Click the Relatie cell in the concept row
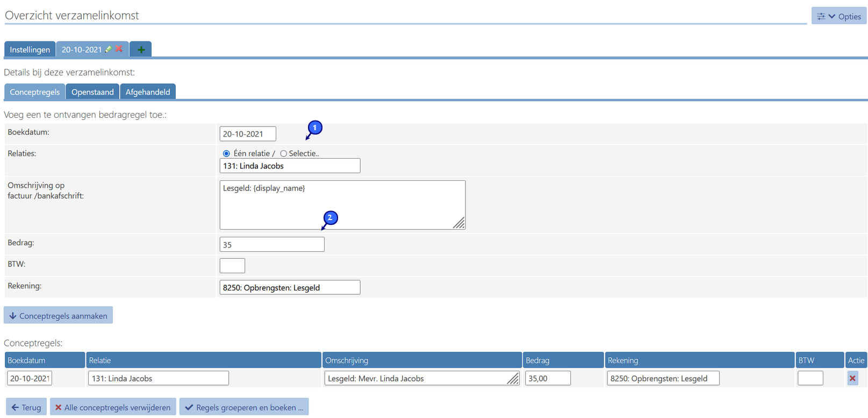 point(159,378)
